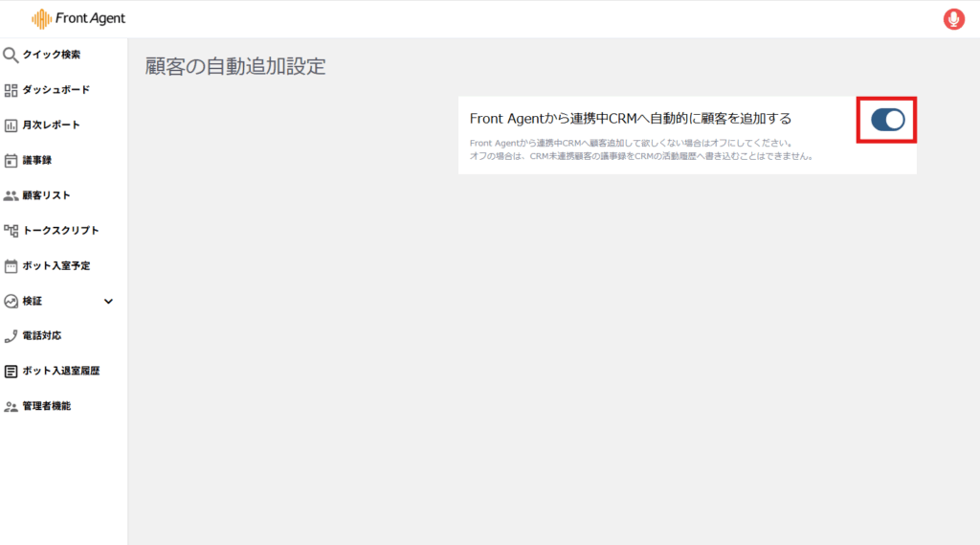Select the トークスクリプト flowchart icon
The width and height of the screenshot is (980, 545).
(11, 231)
